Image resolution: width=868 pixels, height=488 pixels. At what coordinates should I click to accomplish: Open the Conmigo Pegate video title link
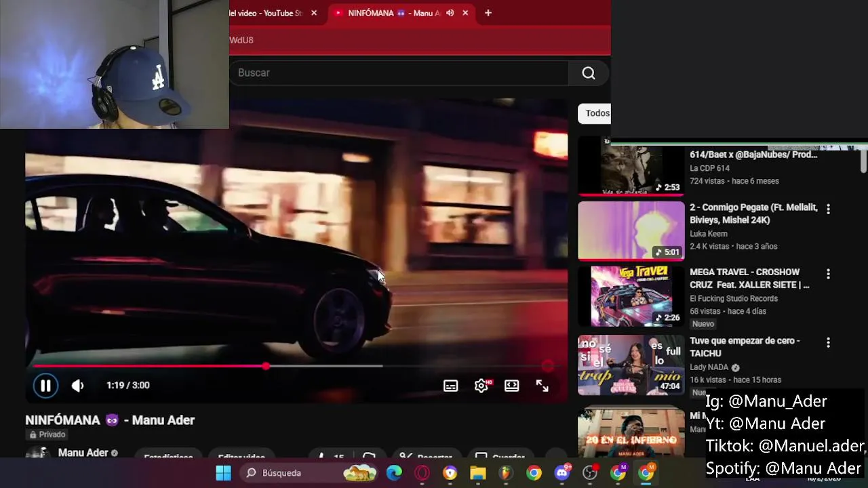(x=753, y=213)
